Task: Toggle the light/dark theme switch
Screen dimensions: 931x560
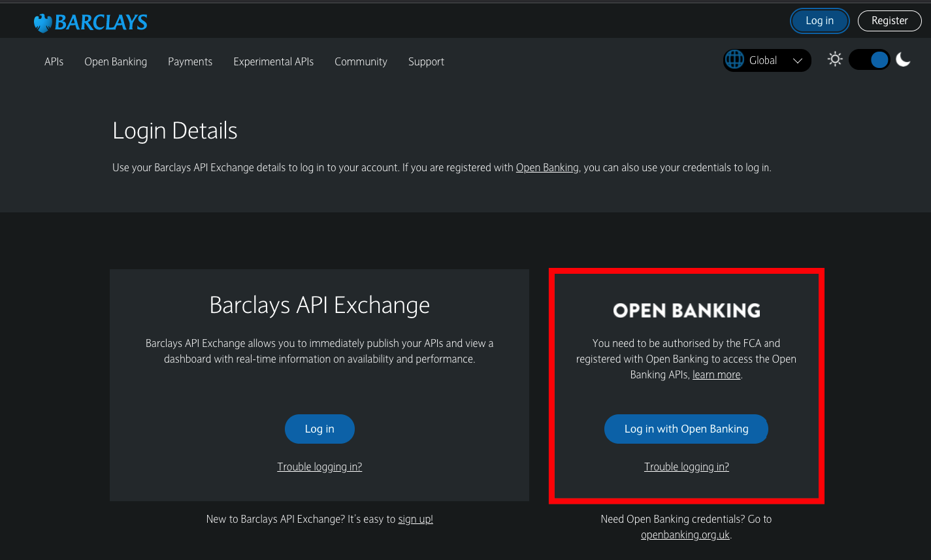Action: pos(870,60)
